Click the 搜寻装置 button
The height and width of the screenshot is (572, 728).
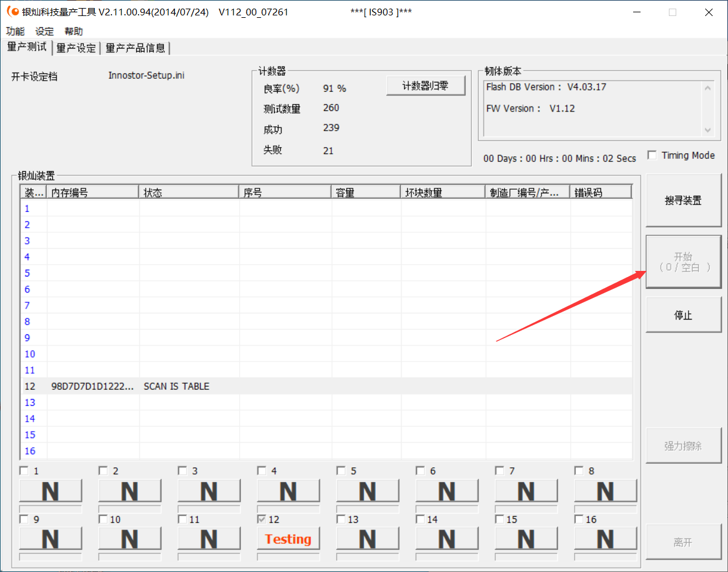[x=683, y=201]
